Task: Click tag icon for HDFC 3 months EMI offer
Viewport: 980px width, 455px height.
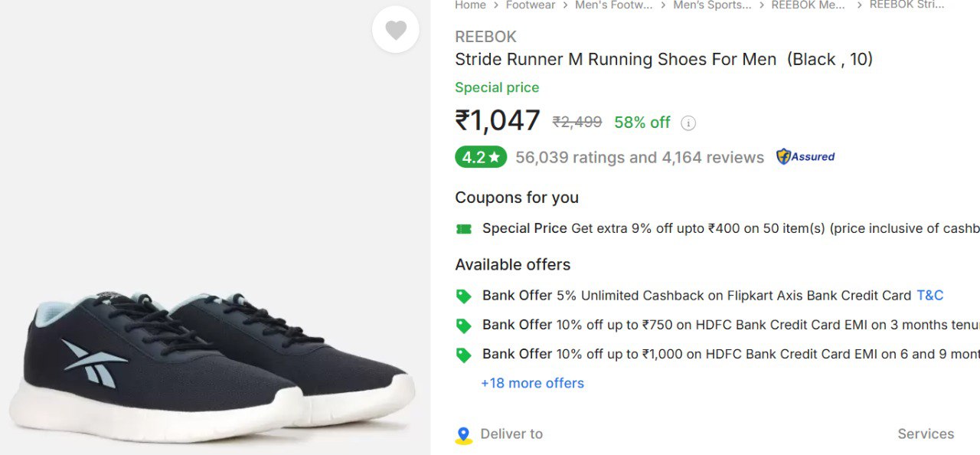Action: coord(463,326)
